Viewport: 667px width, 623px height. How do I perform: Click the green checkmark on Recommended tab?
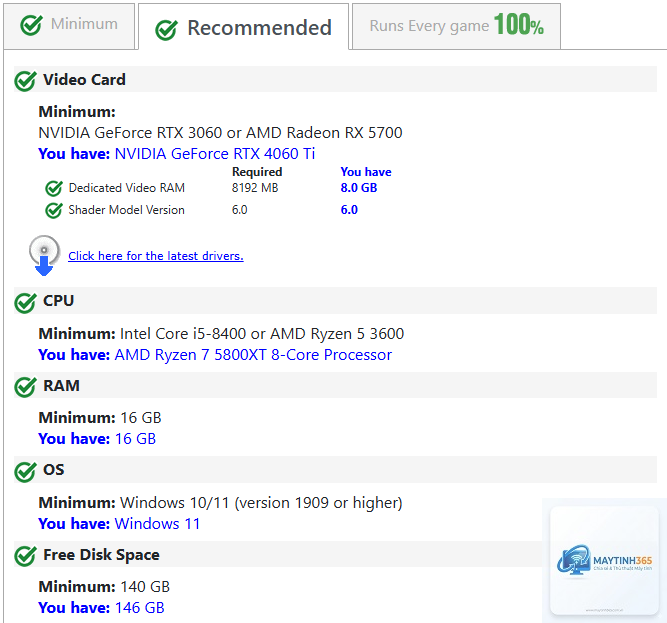166,30
